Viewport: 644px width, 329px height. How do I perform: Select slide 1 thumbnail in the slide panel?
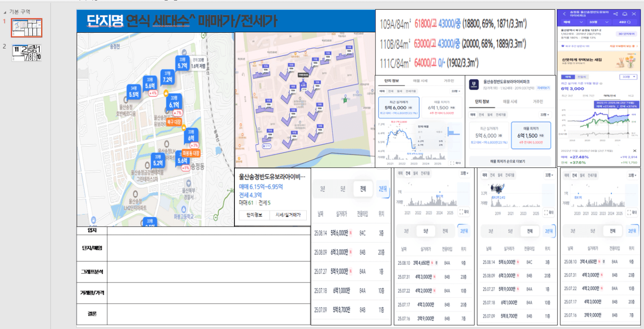click(27, 28)
